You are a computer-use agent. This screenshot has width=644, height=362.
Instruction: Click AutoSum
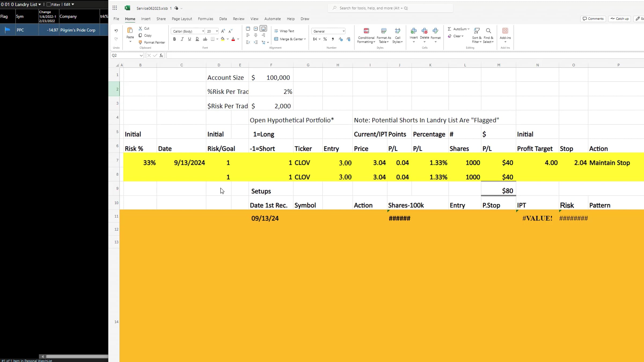tap(458, 29)
